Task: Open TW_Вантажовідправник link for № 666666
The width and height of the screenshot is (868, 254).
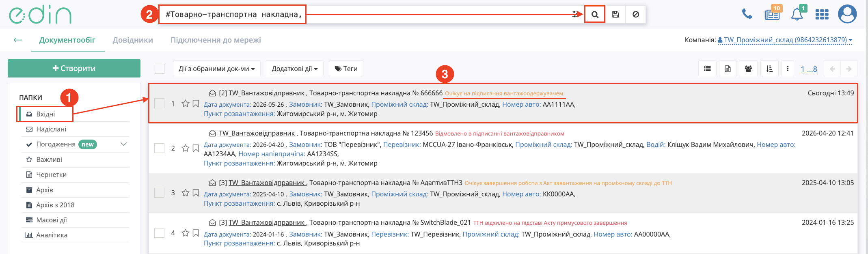Action: pyautogui.click(x=267, y=93)
